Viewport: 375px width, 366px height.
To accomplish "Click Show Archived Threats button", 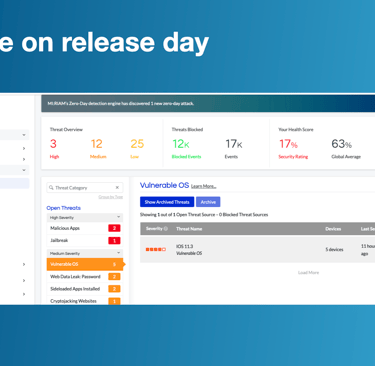I will coord(167,202).
